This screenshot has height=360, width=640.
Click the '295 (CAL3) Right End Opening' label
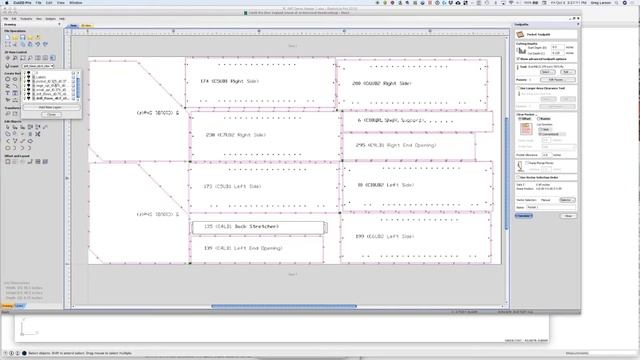(x=396, y=145)
